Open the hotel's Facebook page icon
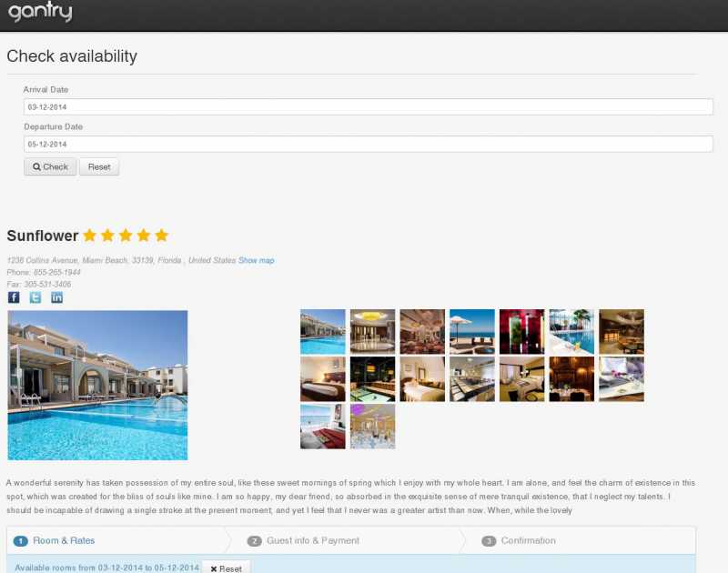This screenshot has height=573, width=728. (14, 297)
